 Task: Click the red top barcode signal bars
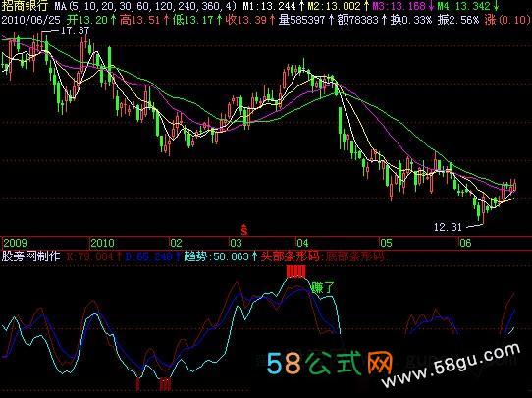click(x=295, y=271)
